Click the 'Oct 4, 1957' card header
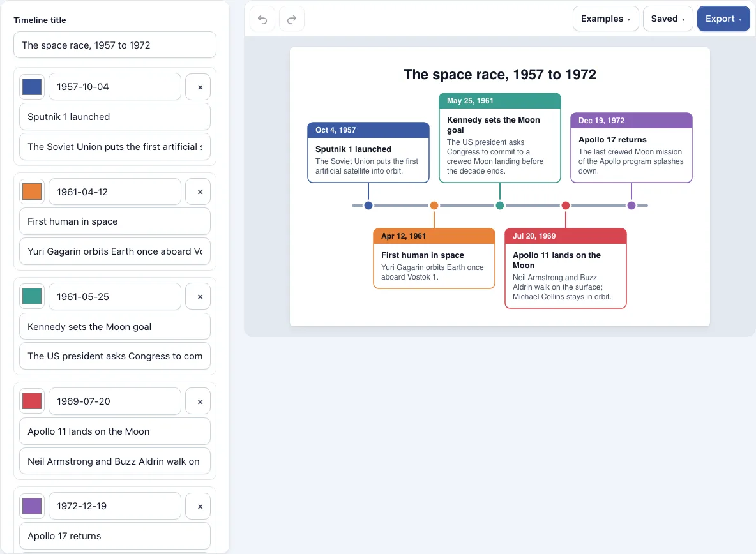The image size is (756, 554). point(368,130)
